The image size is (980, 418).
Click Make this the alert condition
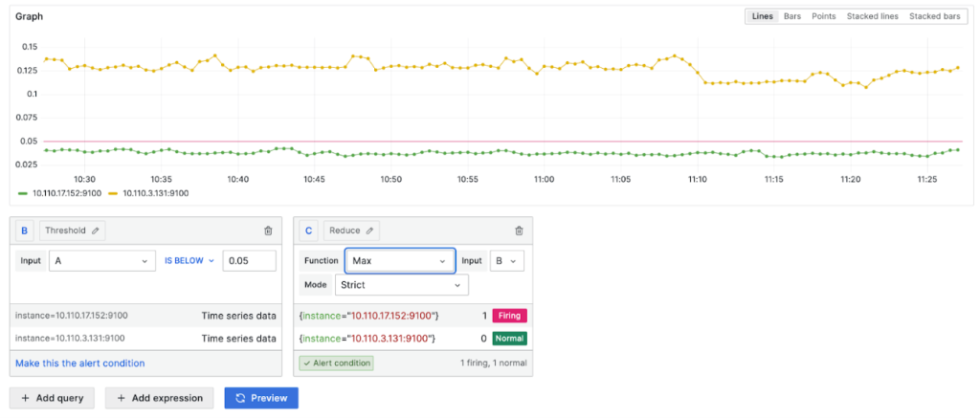pos(80,363)
